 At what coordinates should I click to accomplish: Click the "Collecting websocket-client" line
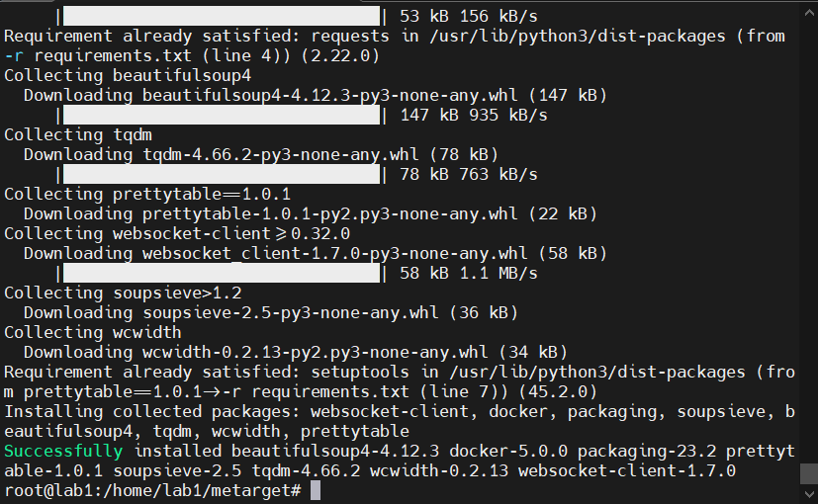pos(177,233)
